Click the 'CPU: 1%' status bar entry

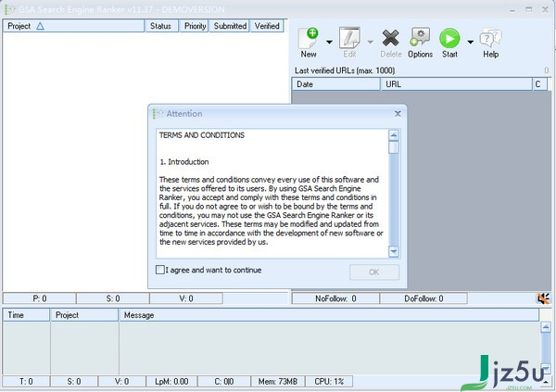(x=329, y=382)
